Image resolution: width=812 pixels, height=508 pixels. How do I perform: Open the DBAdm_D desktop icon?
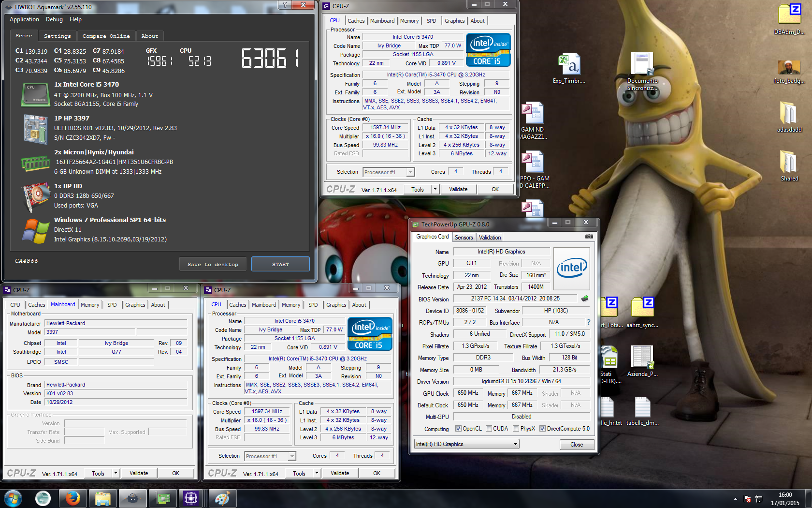coord(789,19)
